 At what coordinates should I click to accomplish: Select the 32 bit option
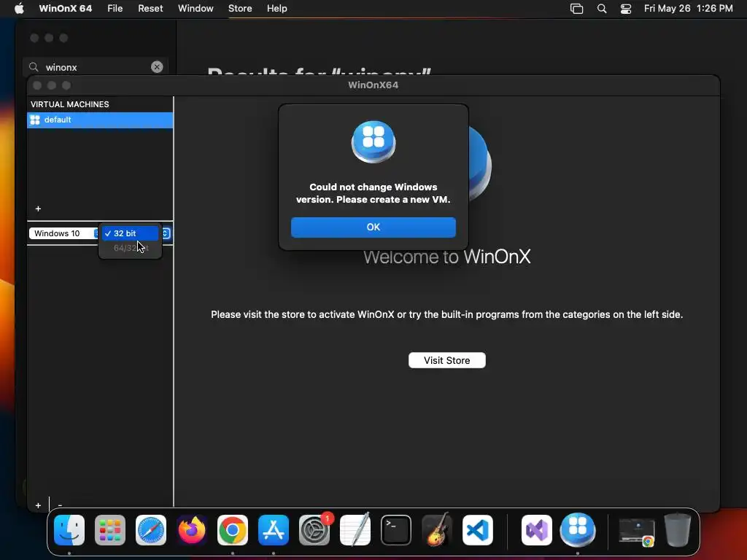coord(130,233)
